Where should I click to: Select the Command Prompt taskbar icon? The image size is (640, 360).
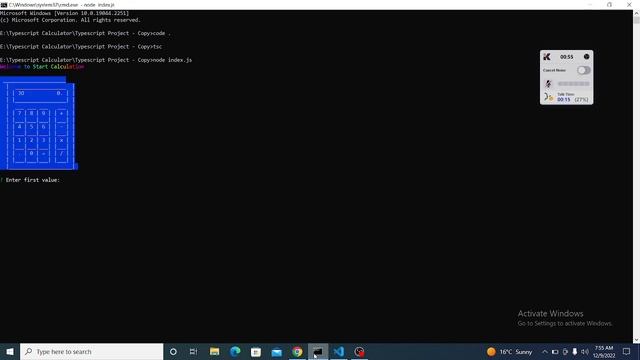click(318, 351)
